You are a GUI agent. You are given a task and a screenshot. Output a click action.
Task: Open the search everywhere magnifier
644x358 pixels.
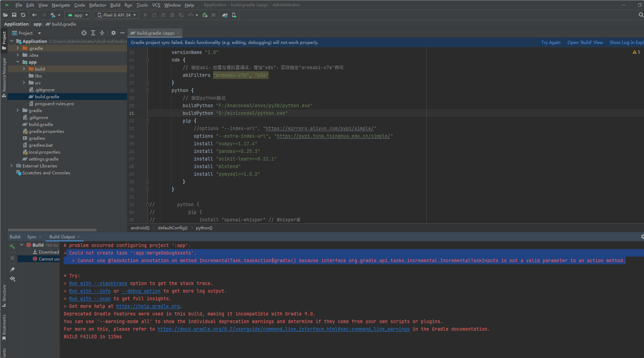point(641,15)
